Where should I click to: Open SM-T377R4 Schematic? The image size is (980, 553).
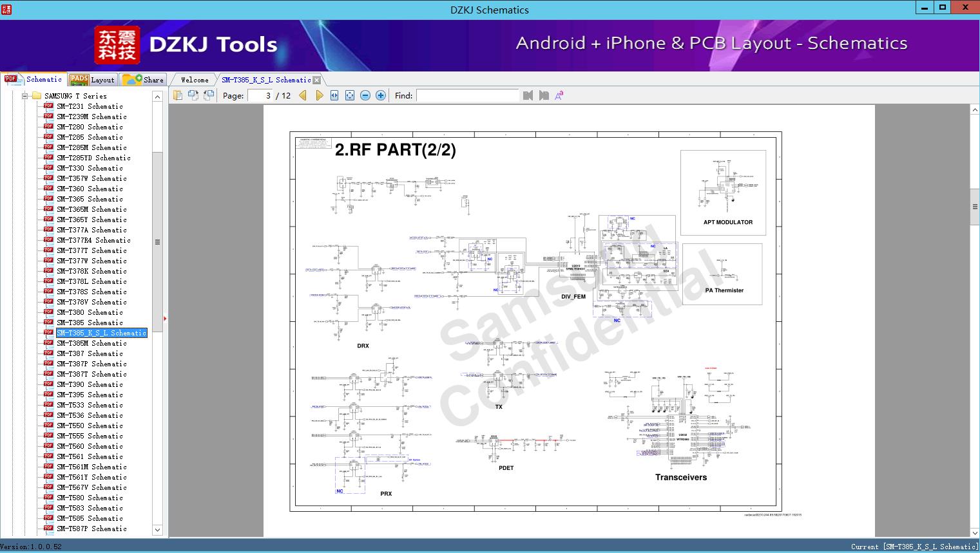point(93,240)
